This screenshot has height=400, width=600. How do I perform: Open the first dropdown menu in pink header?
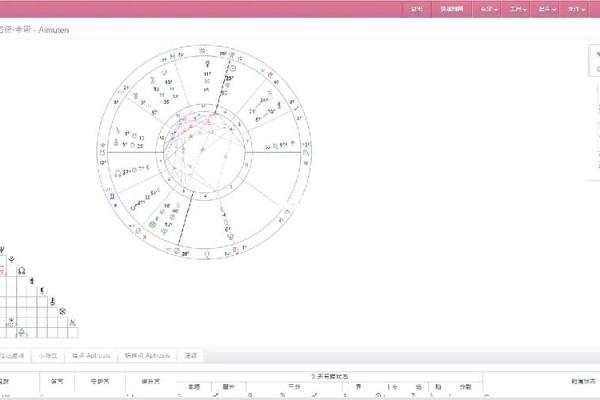coord(487,9)
